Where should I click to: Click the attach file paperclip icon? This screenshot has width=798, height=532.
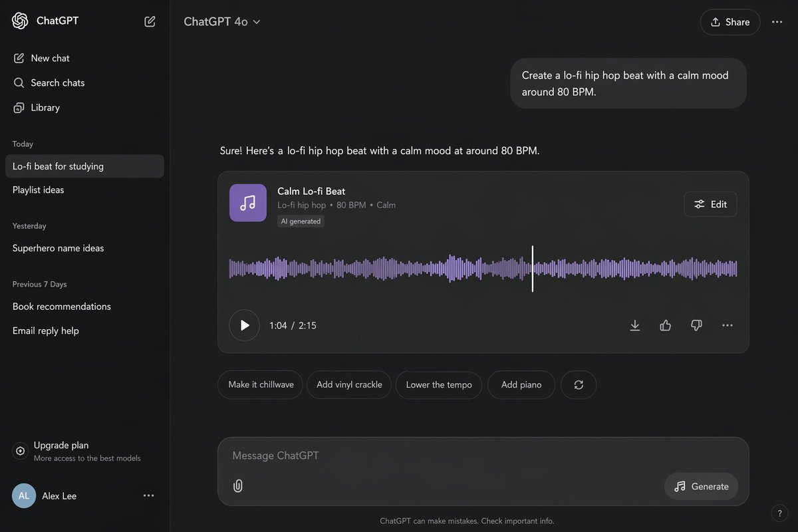pyautogui.click(x=238, y=486)
